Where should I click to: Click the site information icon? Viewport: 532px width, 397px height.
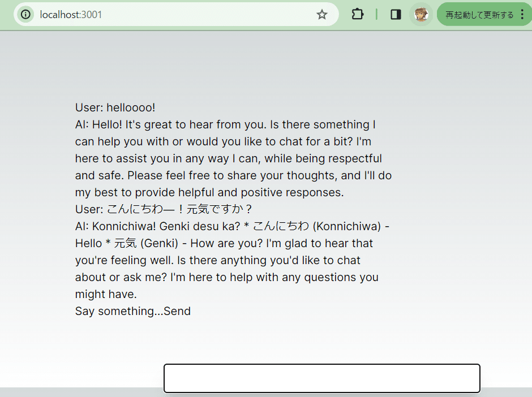pos(25,14)
